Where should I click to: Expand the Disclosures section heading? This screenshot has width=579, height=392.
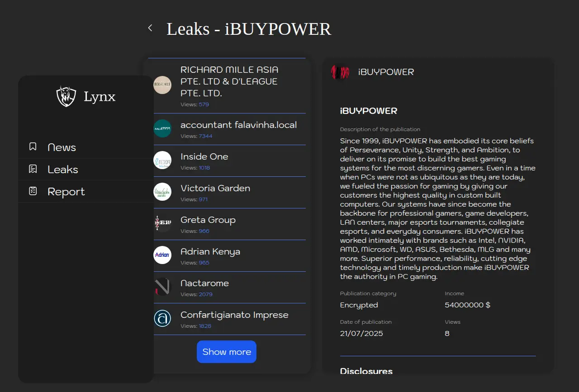[x=366, y=371]
